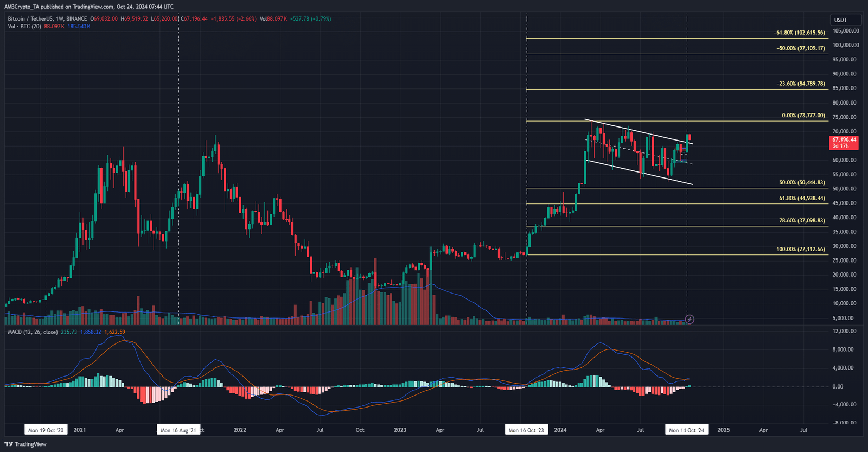Click the close value C67,196.44
868x452 pixels.
pyautogui.click(x=194, y=19)
